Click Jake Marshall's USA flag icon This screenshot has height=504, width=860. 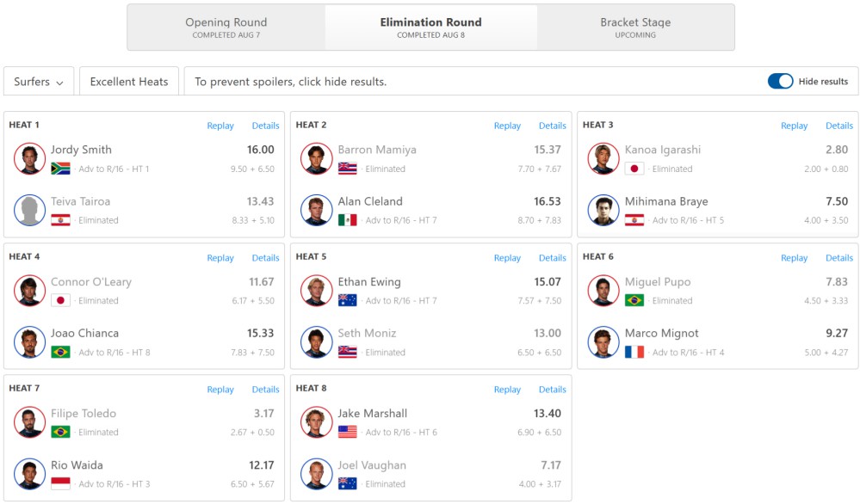point(347,433)
